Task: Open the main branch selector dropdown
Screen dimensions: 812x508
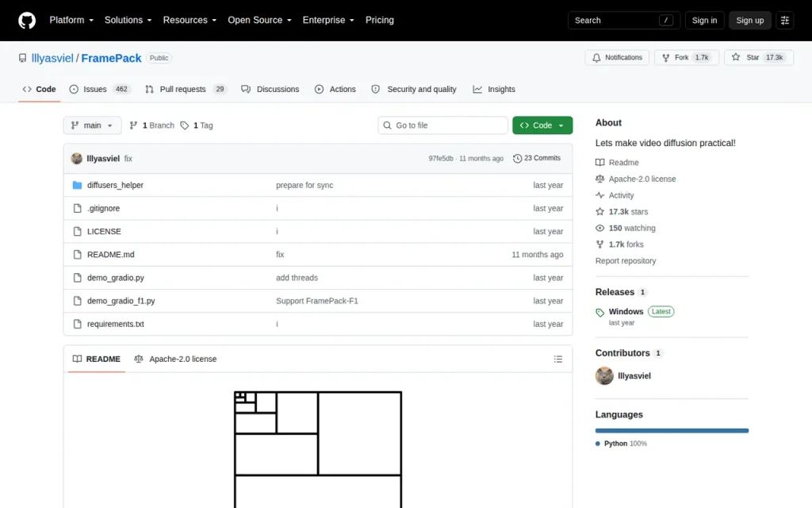Action: click(92, 125)
